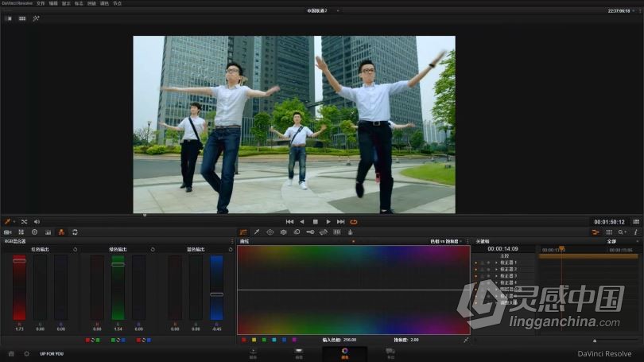
Task: Open the Color Match palette icon
Action: 21,232
